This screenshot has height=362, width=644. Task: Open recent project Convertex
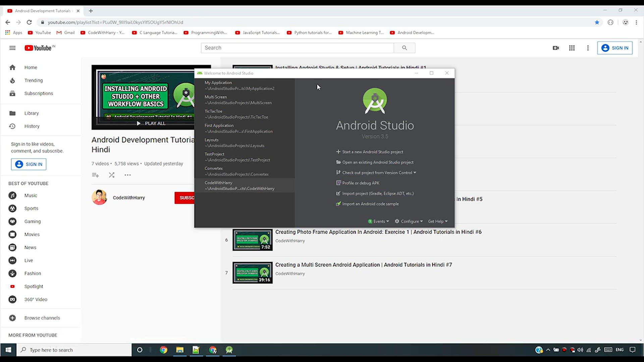(245, 171)
